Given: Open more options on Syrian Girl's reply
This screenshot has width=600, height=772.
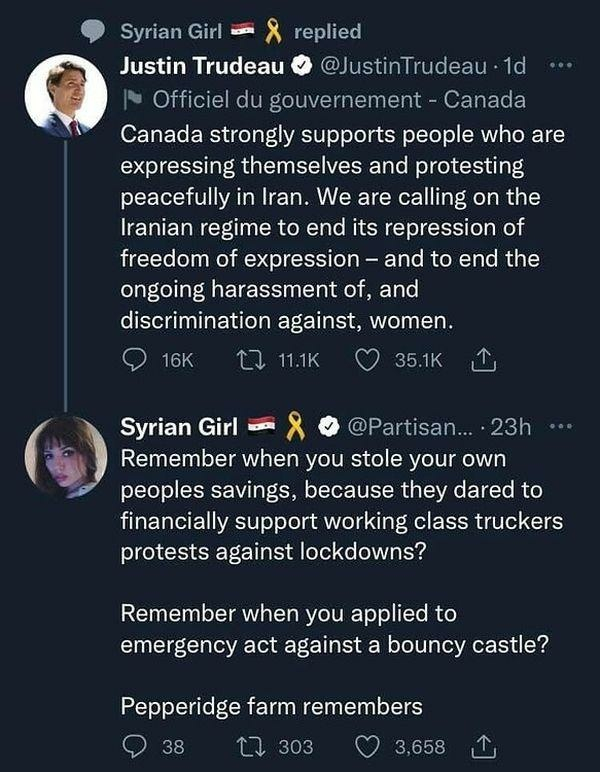Looking at the screenshot, I should (x=561, y=427).
